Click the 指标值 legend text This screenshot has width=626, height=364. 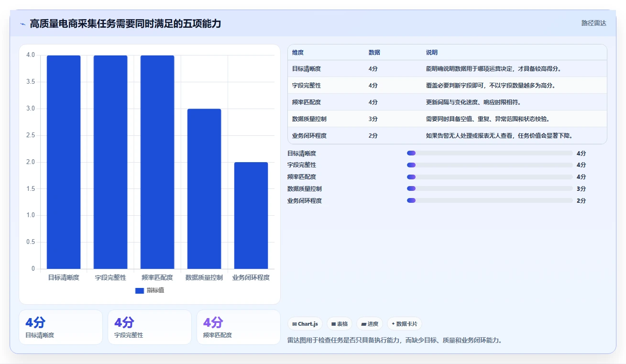pos(155,290)
